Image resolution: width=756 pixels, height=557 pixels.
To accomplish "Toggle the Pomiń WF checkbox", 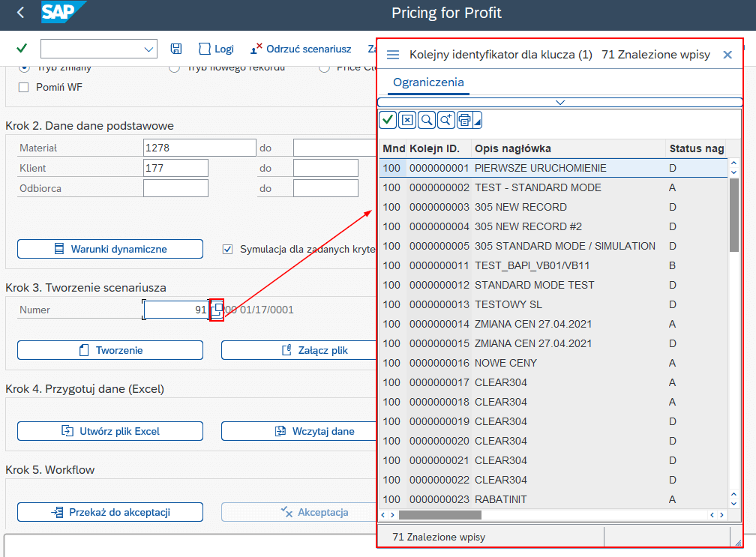I will coord(24,87).
